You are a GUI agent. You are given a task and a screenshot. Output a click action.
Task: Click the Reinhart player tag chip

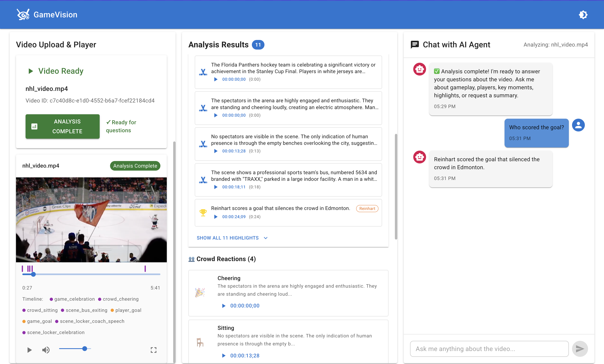pyautogui.click(x=367, y=209)
